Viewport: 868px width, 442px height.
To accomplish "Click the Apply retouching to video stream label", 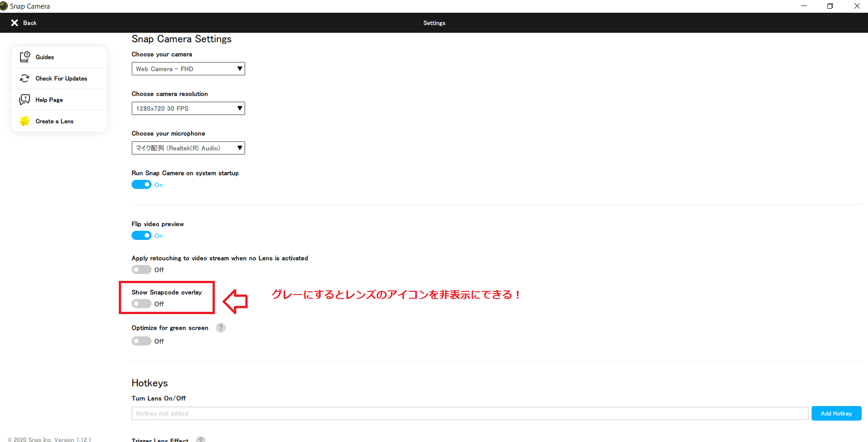I will coord(220,258).
